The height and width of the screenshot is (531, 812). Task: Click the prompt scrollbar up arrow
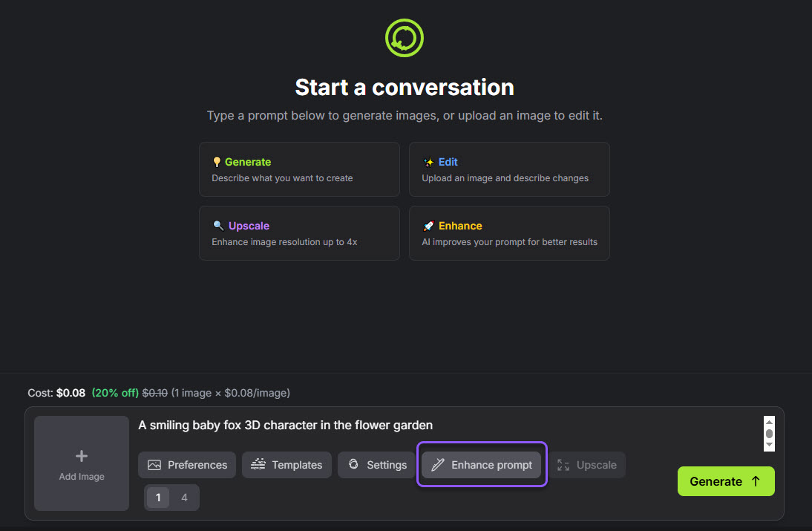tap(769, 421)
